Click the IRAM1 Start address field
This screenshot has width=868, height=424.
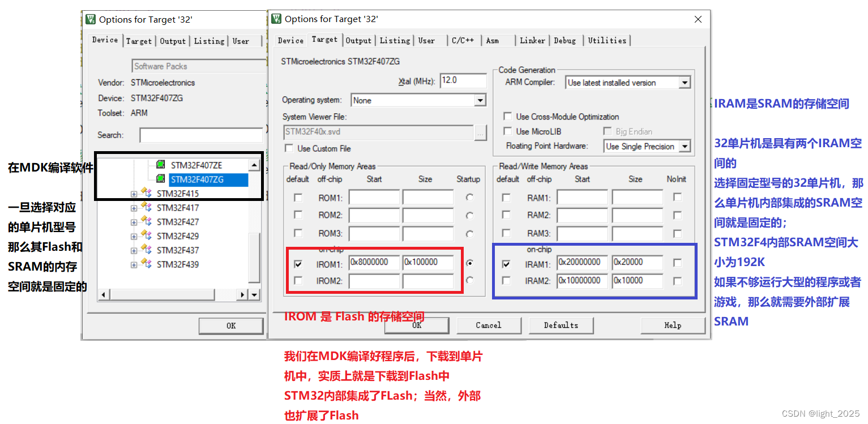[x=582, y=263]
